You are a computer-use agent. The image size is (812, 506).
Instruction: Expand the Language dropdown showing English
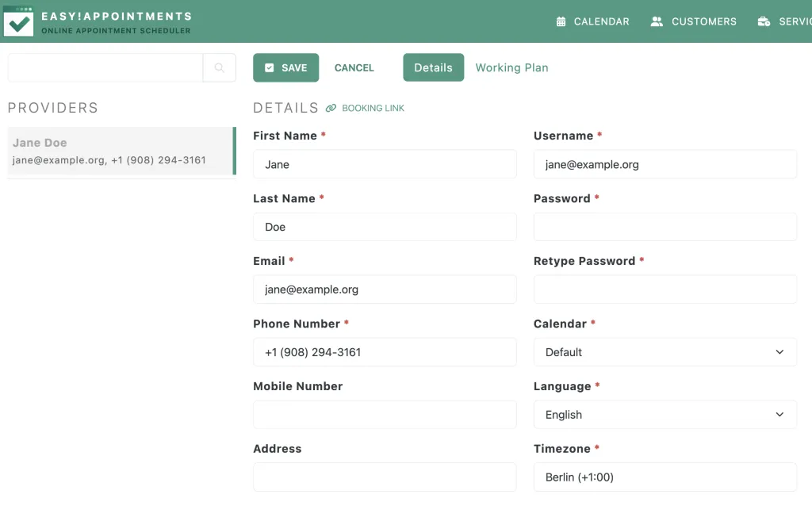pos(665,415)
